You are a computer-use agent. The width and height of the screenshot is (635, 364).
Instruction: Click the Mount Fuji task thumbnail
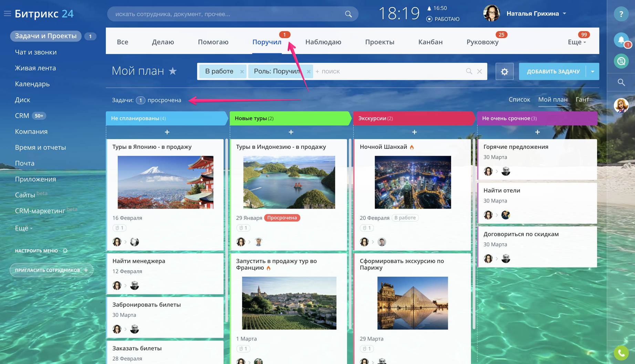pos(165,182)
